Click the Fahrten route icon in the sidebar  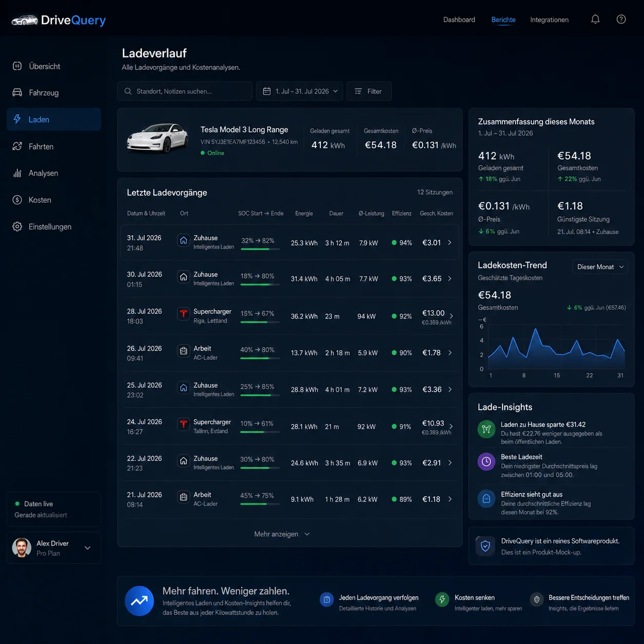[17, 146]
